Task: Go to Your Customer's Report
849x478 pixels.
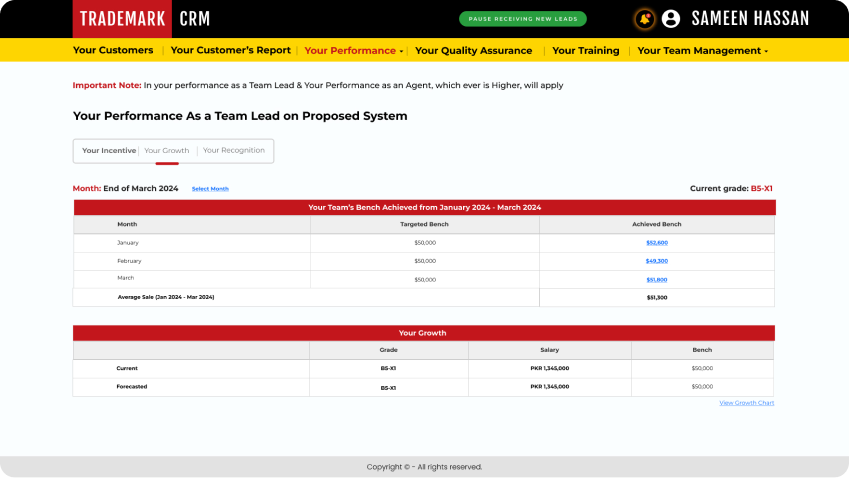Action: (231, 51)
